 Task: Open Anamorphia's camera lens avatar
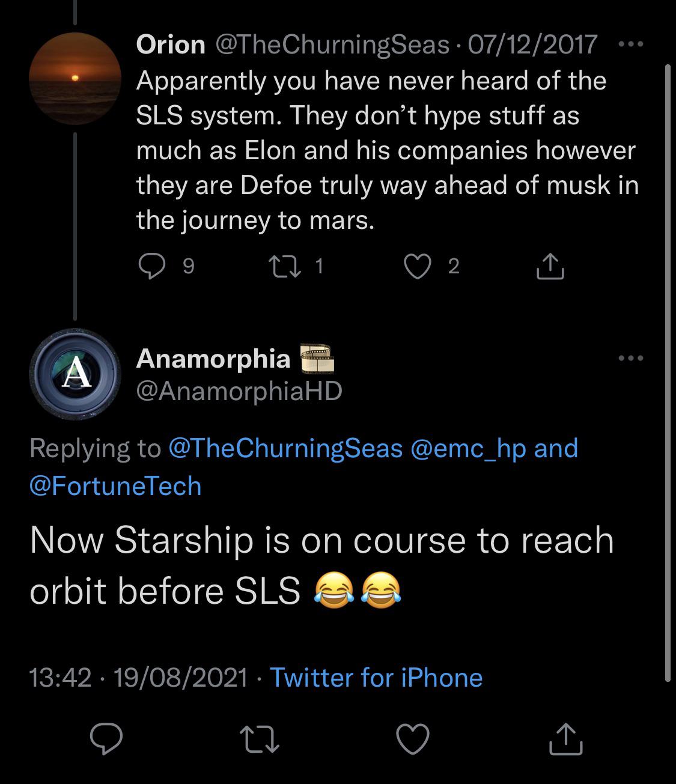[x=75, y=374]
